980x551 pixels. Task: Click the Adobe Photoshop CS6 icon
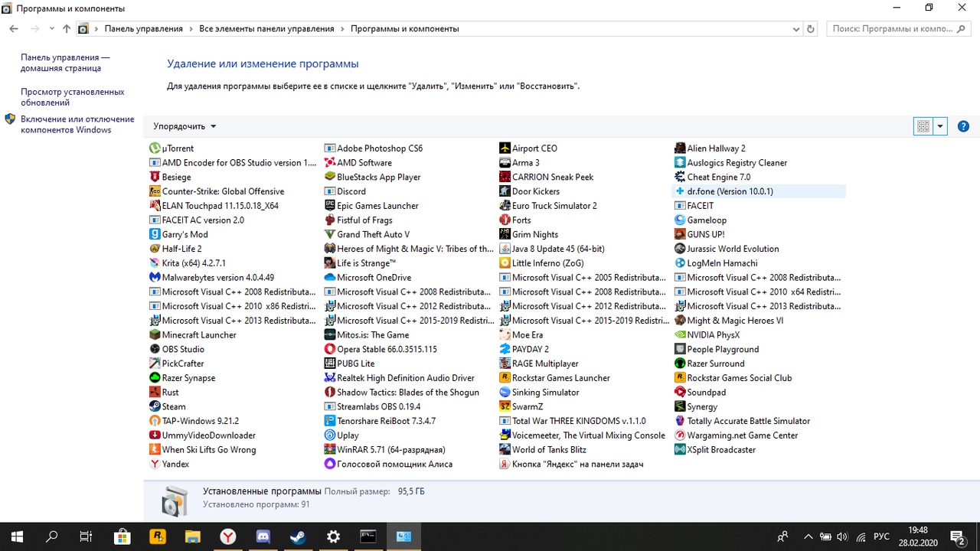tap(330, 148)
